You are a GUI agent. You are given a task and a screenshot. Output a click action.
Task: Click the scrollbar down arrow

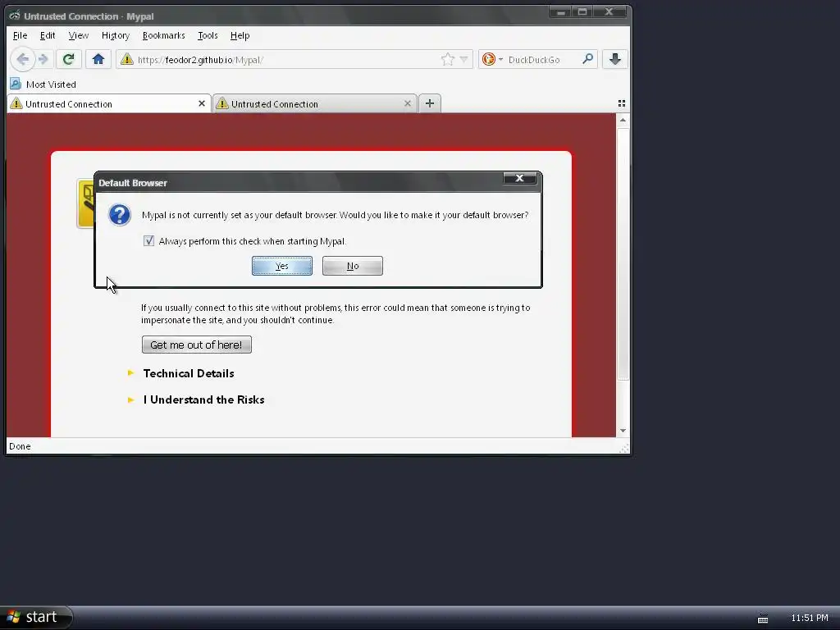623,431
